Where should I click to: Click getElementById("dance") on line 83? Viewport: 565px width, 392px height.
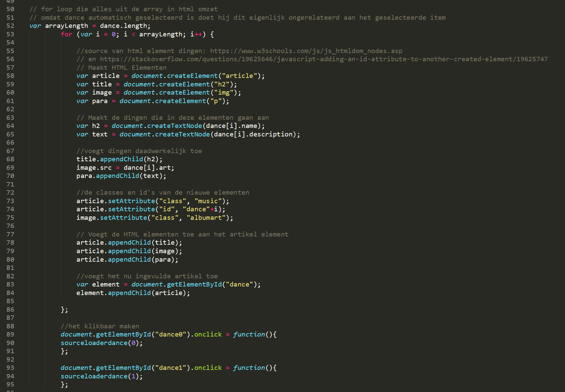[212, 284]
